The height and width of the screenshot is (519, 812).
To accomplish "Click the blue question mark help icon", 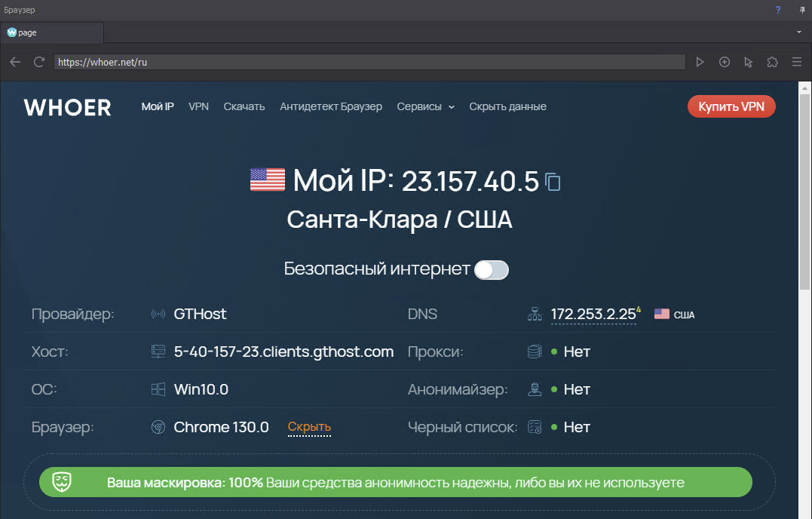I will pyautogui.click(x=778, y=10).
